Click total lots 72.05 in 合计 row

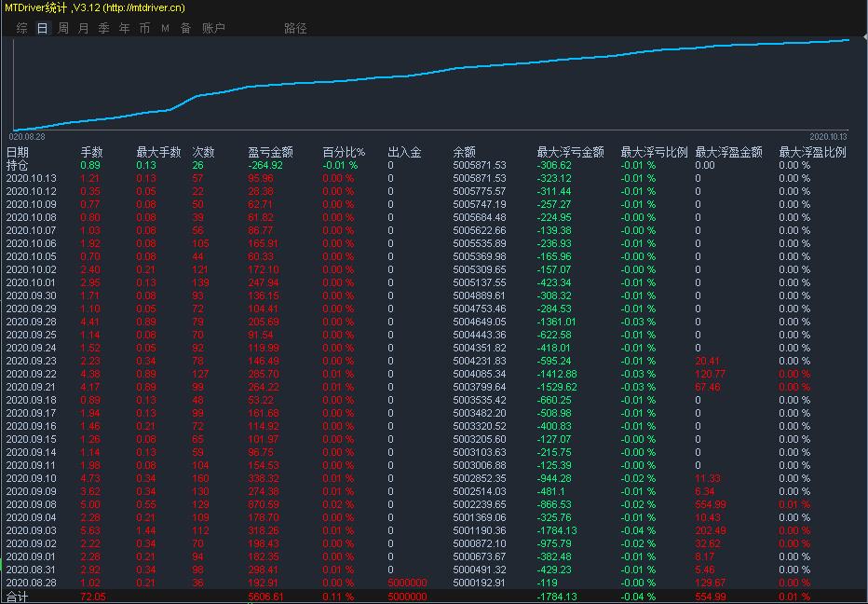[93, 597]
